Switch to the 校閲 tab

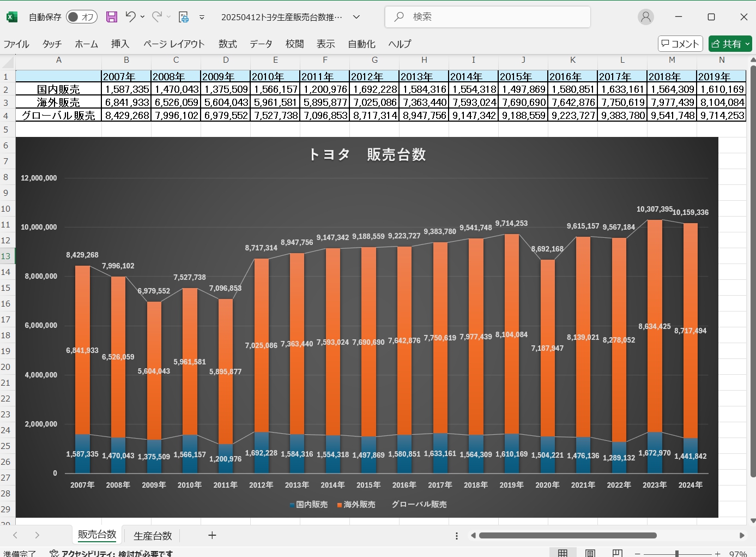[295, 44]
